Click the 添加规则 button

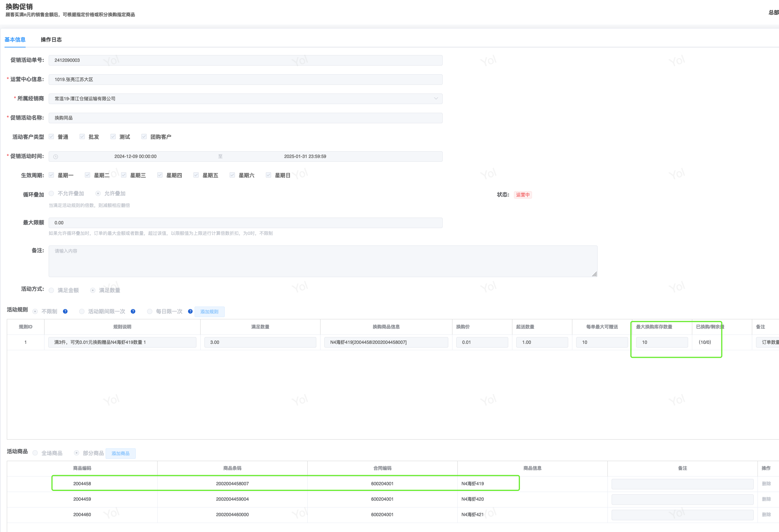click(x=209, y=311)
